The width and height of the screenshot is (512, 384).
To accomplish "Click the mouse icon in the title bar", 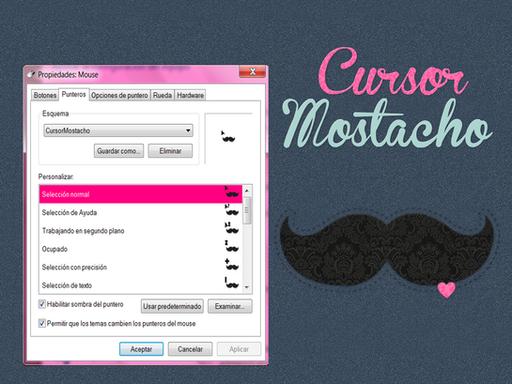I will pyautogui.click(x=31, y=74).
